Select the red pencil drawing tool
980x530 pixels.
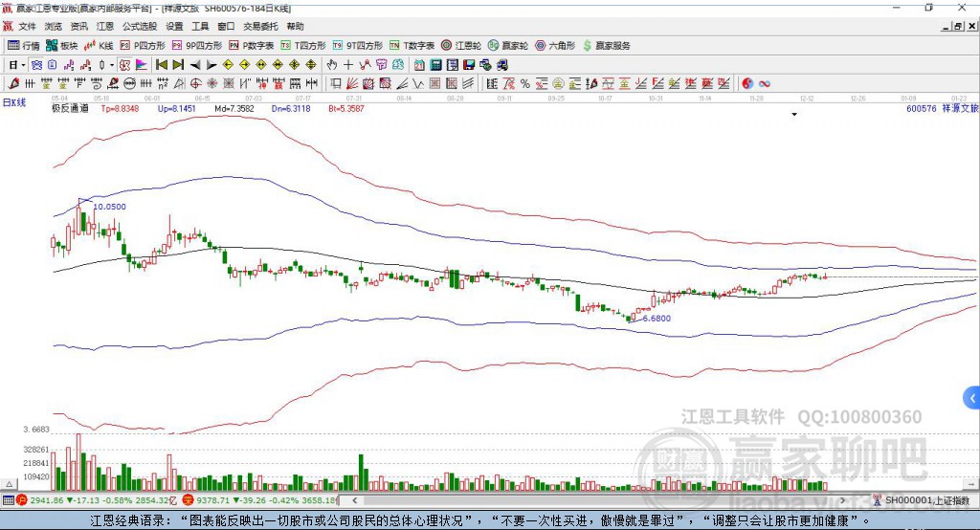(x=13, y=83)
